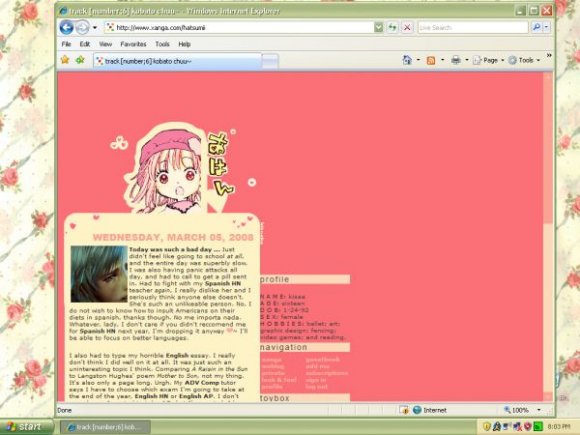Open the File menu

pos(66,44)
